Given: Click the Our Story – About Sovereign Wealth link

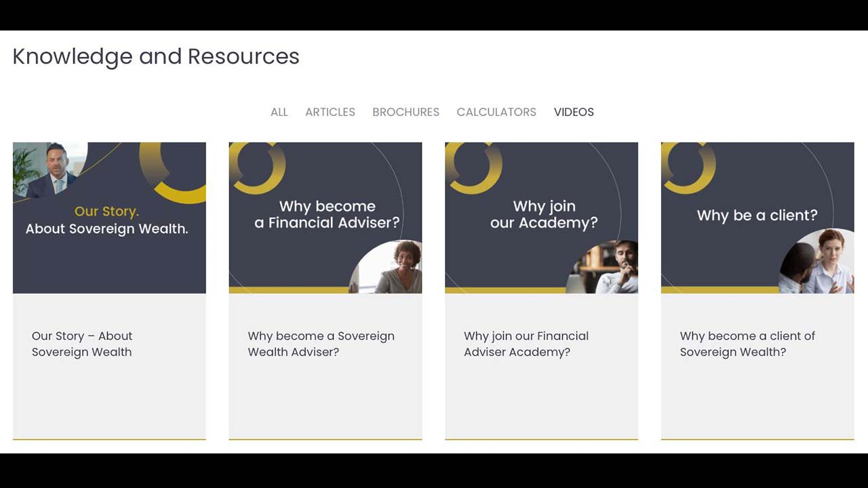Looking at the screenshot, I should [x=82, y=344].
